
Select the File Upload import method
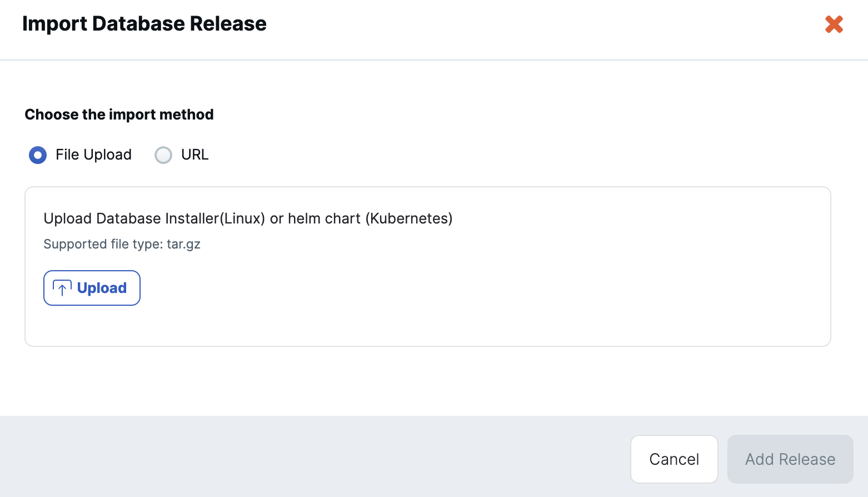click(38, 155)
